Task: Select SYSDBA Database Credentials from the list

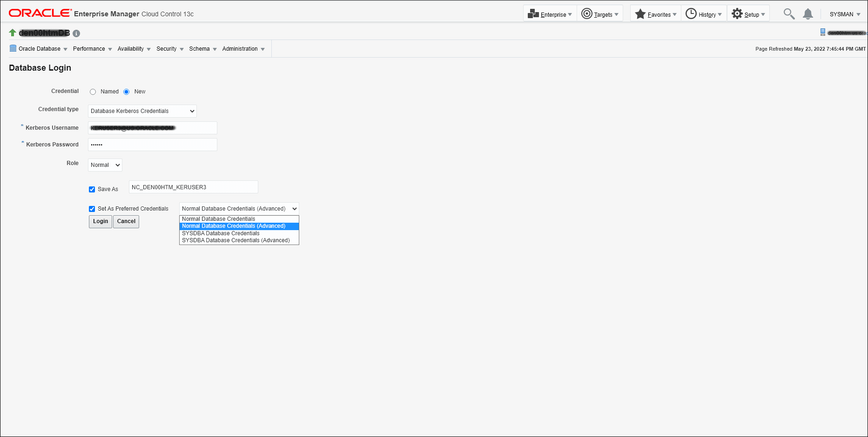Action: [220, 233]
